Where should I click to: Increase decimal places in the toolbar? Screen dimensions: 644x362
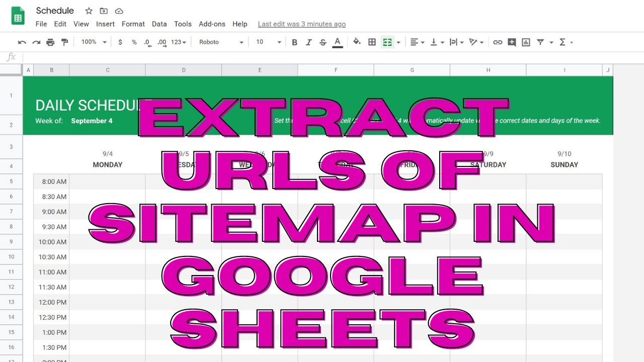tap(162, 42)
